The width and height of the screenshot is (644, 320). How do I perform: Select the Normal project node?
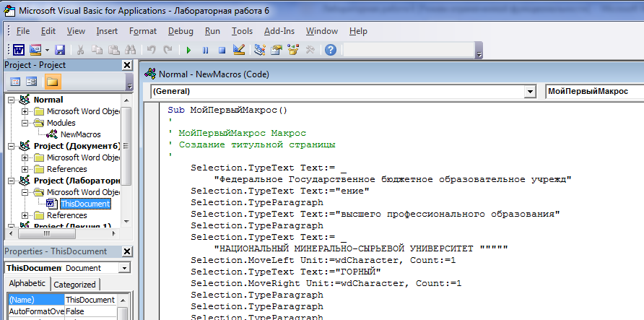point(48,100)
